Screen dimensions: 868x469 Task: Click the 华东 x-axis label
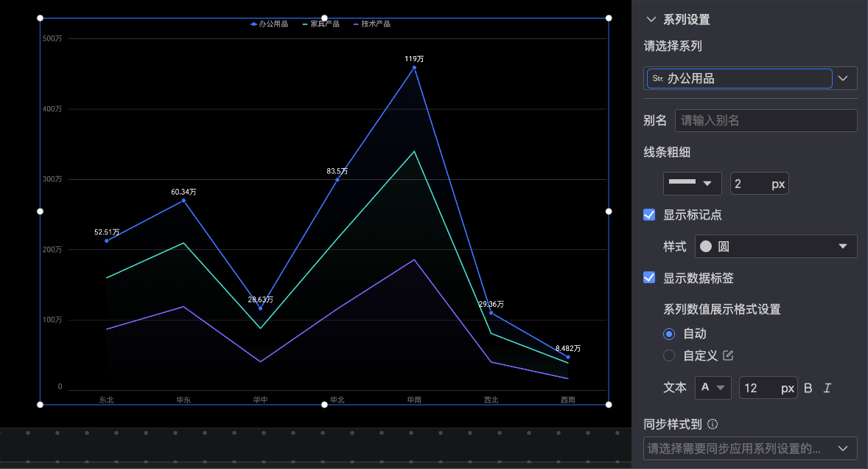(x=183, y=400)
